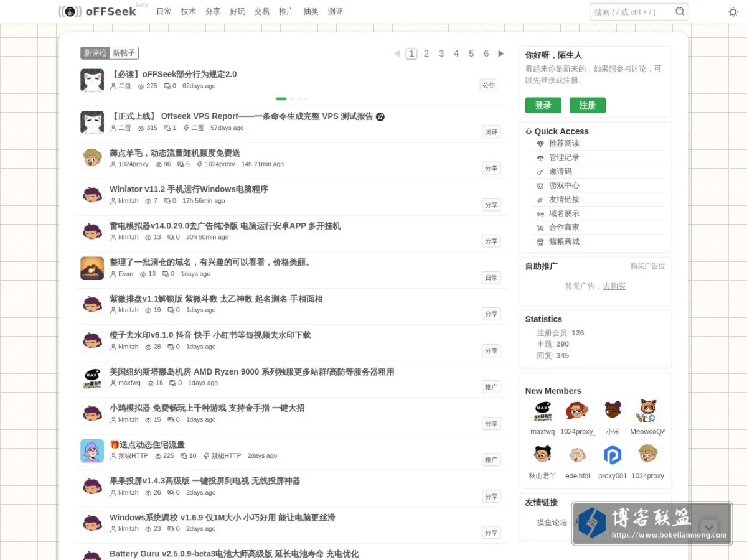Switch to the 新评论 tab

pos(95,54)
